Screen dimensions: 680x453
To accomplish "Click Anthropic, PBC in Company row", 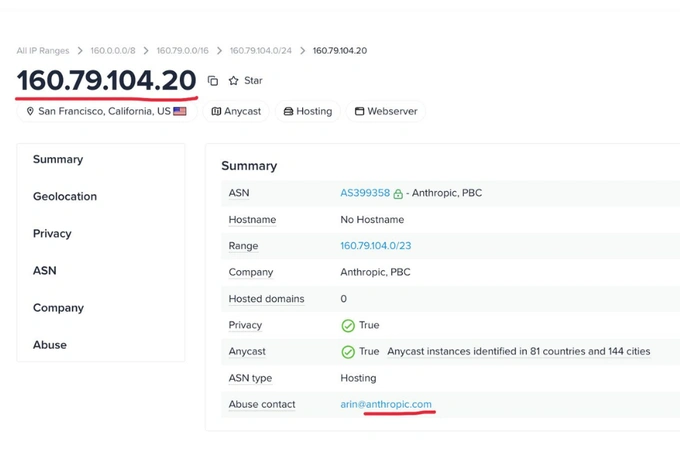I will pos(375,272).
